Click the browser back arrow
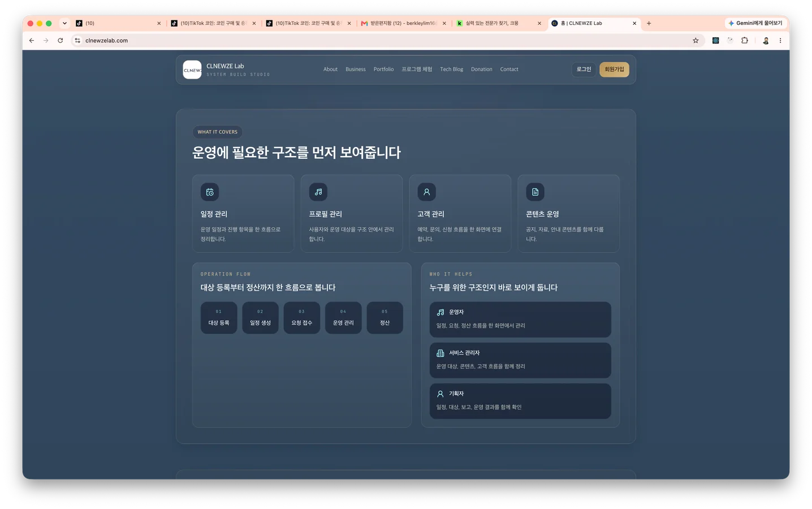Viewport: 812px width, 509px height. 32,41
